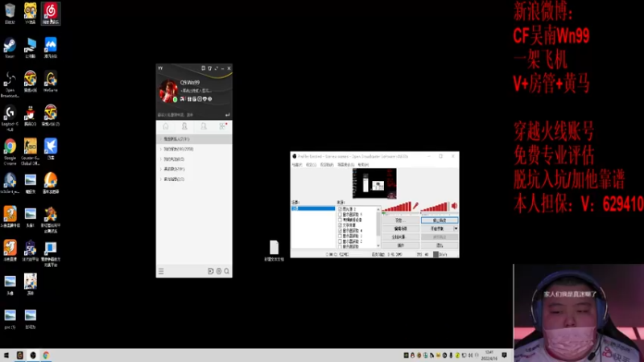Screen dimensions: 644x362
Task: Click the Edit Scene button in OBS
Action: 400,228
